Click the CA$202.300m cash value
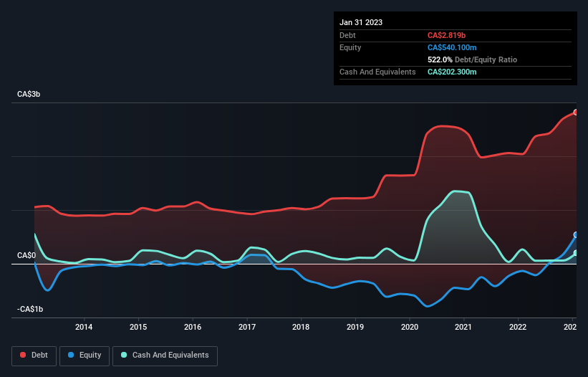 point(452,72)
